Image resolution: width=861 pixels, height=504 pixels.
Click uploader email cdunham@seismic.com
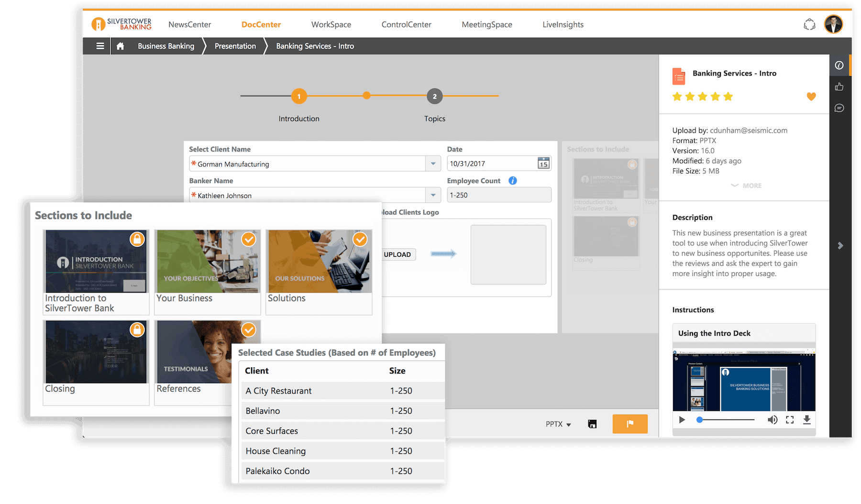pyautogui.click(x=748, y=131)
